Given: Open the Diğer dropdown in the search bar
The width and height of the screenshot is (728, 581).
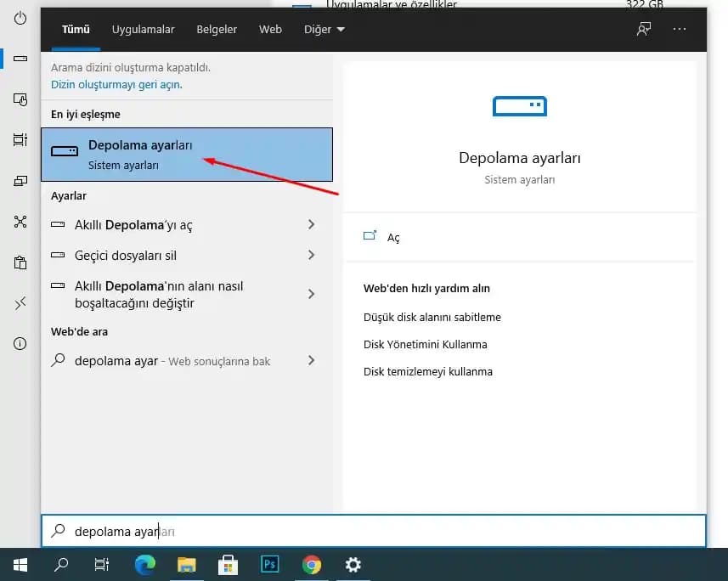Looking at the screenshot, I should [x=324, y=28].
